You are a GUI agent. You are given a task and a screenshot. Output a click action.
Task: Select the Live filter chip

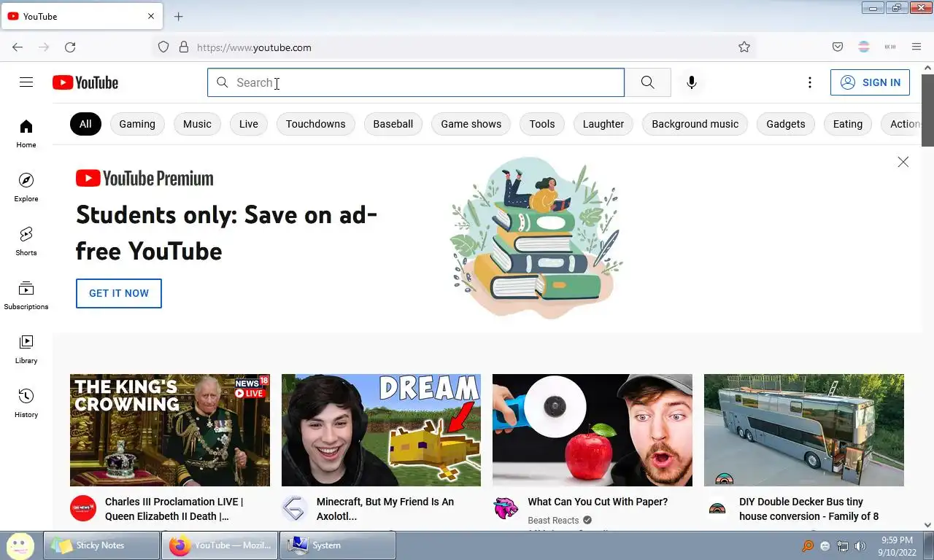click(x=249, y=124)
